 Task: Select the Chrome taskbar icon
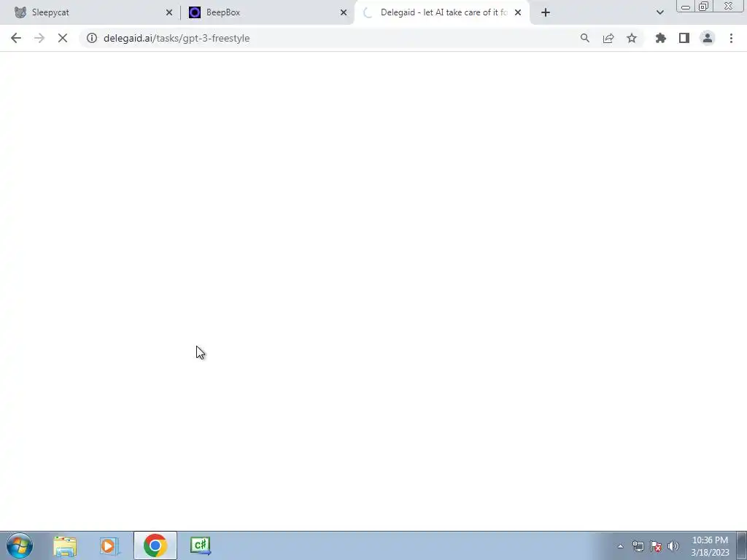pyautogui.click(x=155, y=545)
